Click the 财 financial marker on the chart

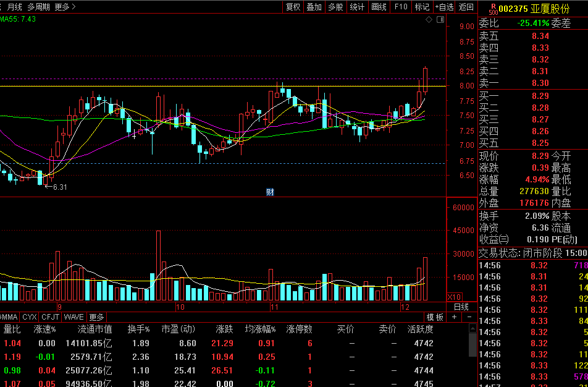tap(270, 192)
